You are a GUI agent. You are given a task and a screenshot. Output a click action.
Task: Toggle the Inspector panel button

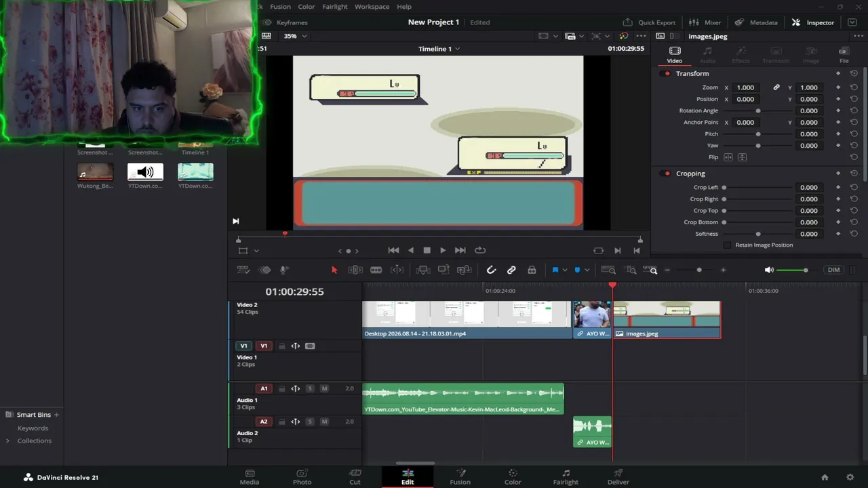click(x=812, y=22)
